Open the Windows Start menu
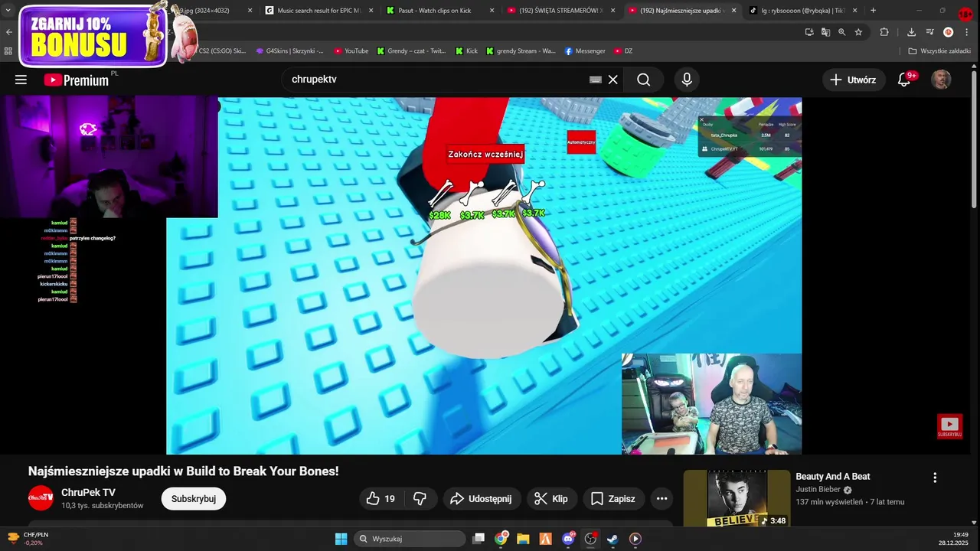Image resolution: width=980 pixels, height=551 pixels. (x=341, y=539)
